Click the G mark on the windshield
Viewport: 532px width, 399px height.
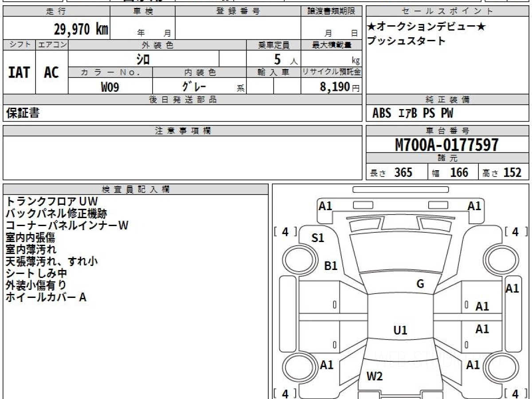pos(420,284)
